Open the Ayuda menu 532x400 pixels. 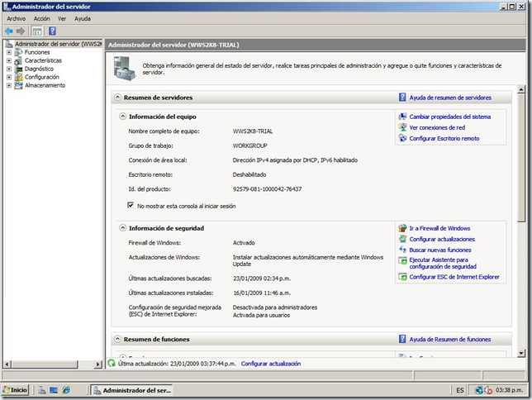coord(83,19)
